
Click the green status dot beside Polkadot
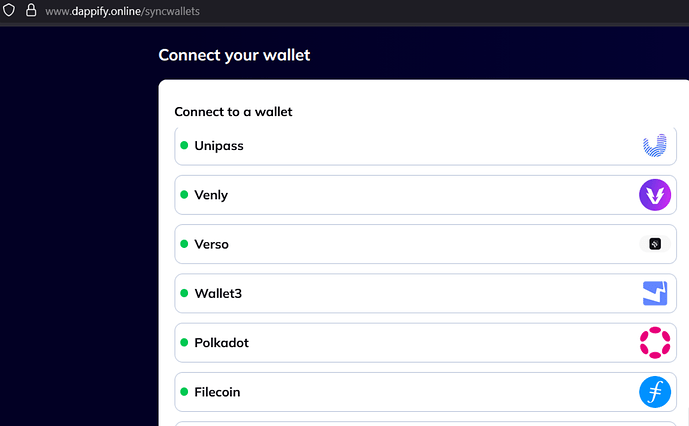click(x=184, y=342)
